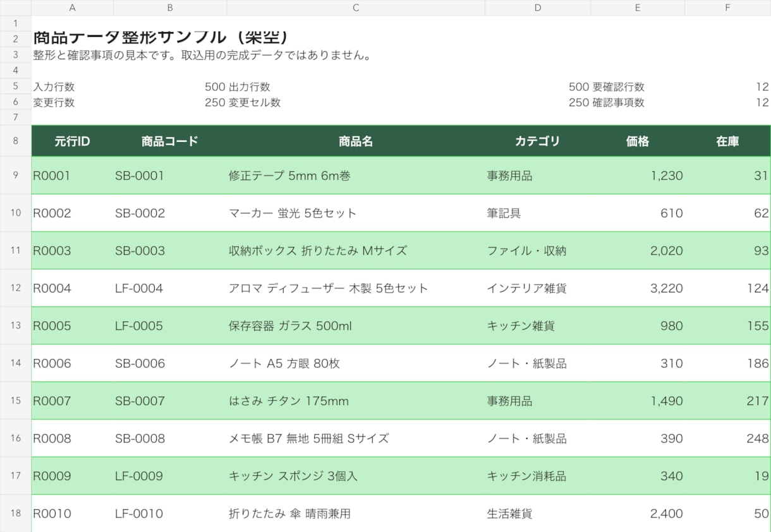Select price cell 2,020

tap(638, 251)
